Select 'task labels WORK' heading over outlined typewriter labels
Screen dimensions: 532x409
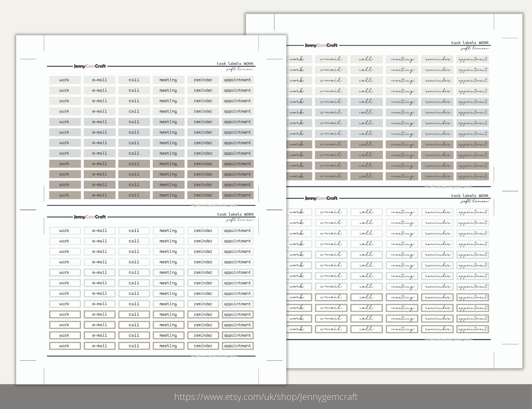(x=235, y=214)
